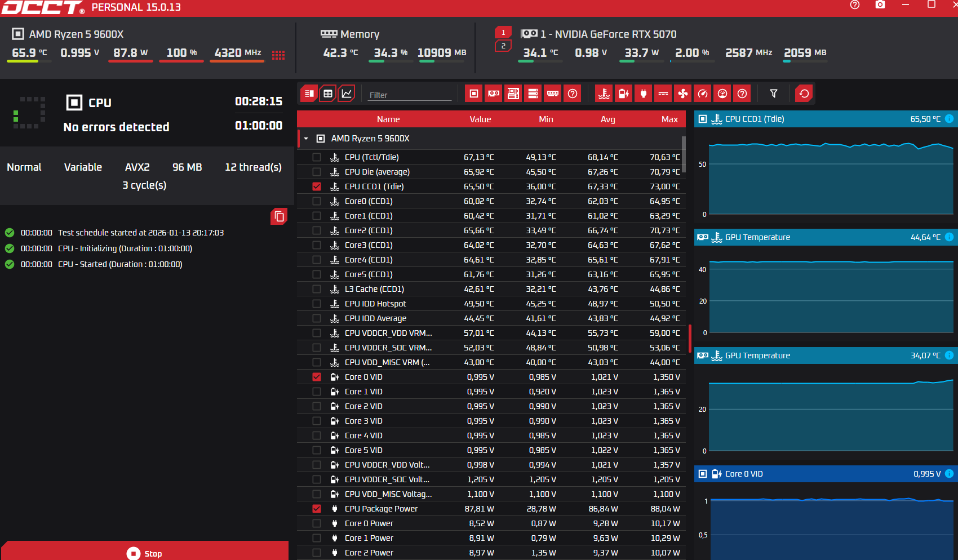
Task: Switch to graph view icon
Action: point(347,94)
